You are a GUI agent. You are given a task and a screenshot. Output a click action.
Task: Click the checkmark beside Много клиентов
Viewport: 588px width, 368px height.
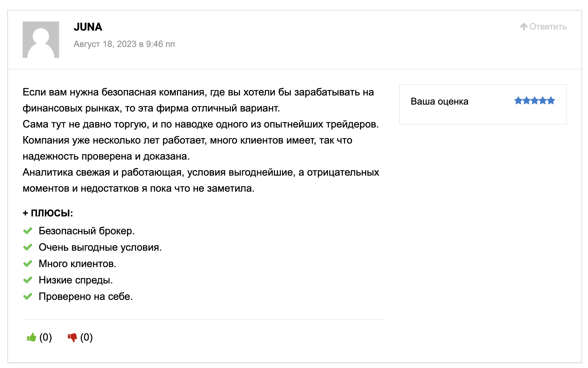pyautogui.click(x=28, y=264)
